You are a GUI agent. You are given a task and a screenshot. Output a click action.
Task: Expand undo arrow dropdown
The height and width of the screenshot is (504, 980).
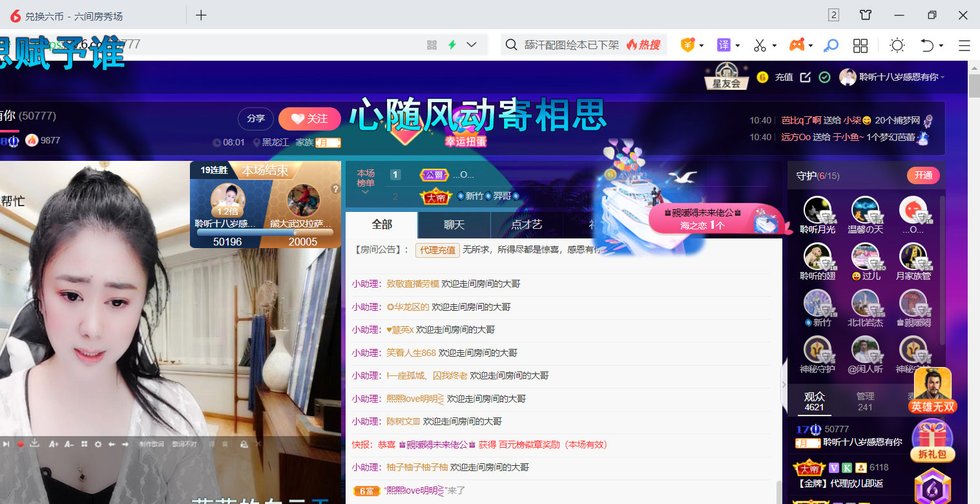[x=941, y=46]
